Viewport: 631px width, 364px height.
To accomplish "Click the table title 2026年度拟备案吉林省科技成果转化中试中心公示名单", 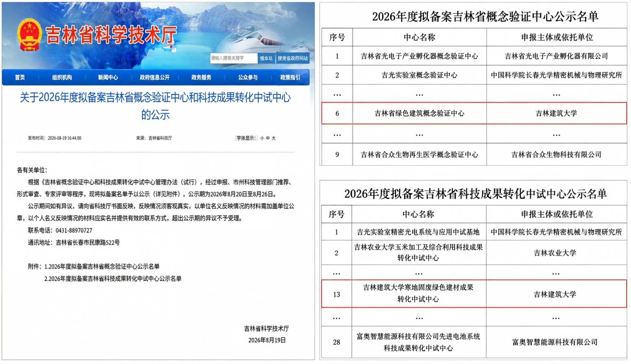I will 475,194.
